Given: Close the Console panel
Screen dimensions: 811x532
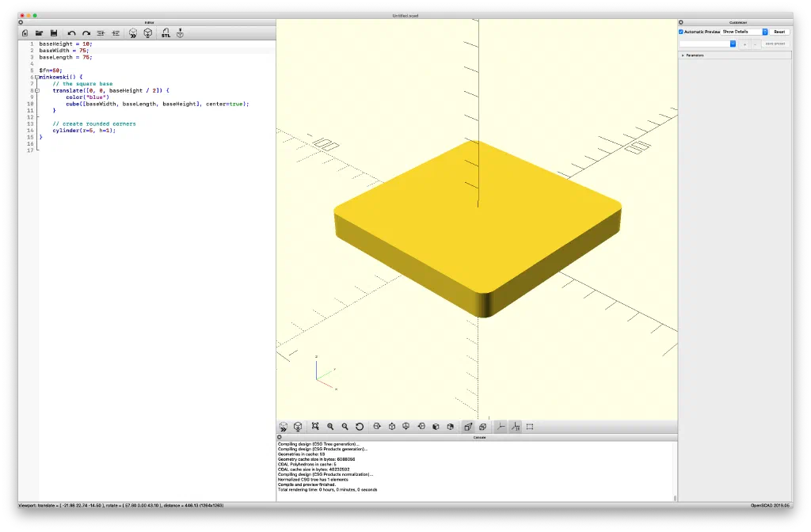Looking at the screenshot, I should coord(280,437).
